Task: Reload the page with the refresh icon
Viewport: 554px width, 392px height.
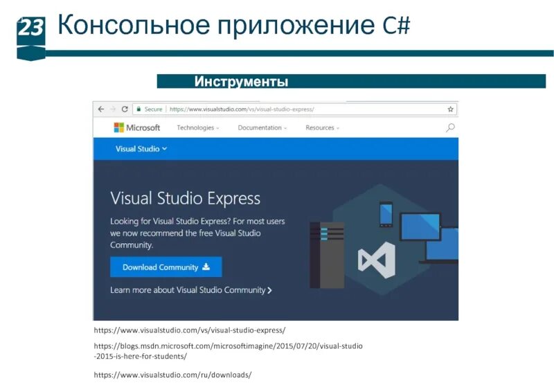Action: pyautogui.click(x=125, y=109)
